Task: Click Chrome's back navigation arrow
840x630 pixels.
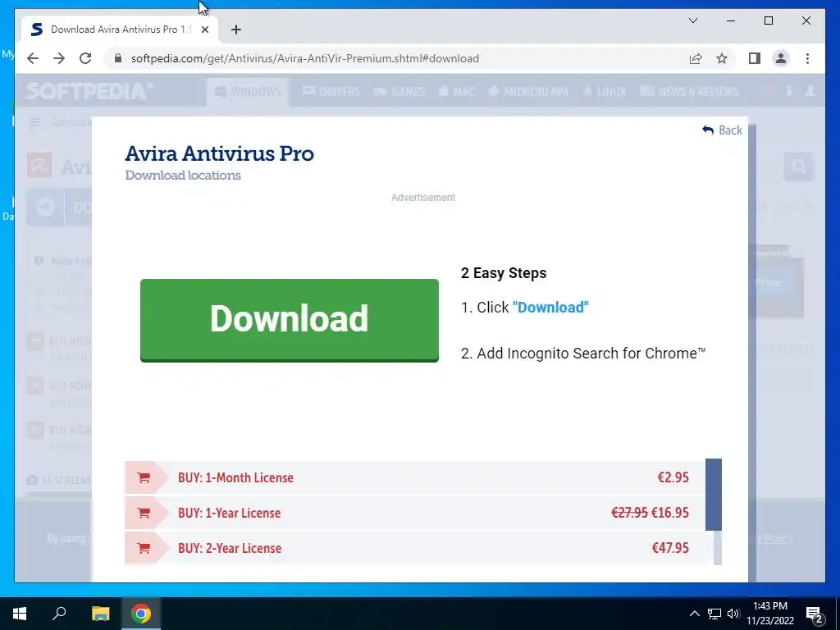Action: (33, 58)
